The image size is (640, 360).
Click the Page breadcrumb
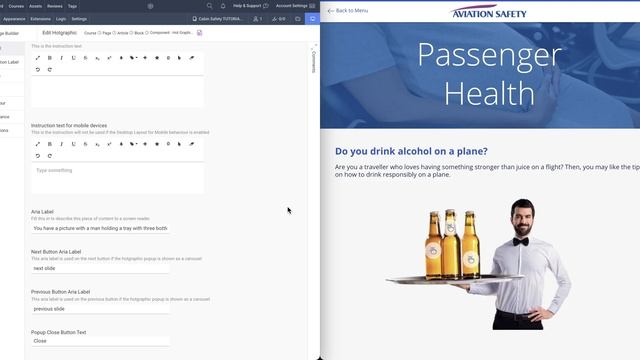tap(107, 33)
